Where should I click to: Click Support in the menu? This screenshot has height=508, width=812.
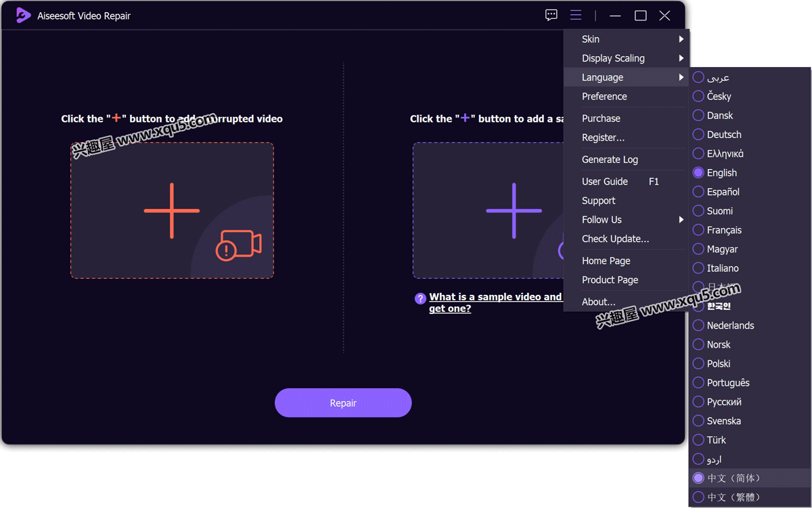click(626, 201)
